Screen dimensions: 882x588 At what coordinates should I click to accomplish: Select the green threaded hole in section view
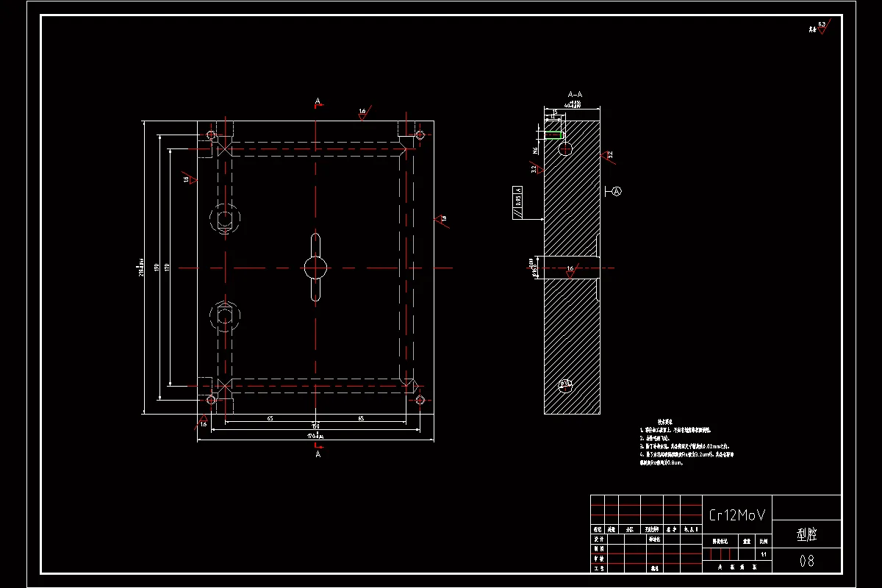[x=553, y=135]
